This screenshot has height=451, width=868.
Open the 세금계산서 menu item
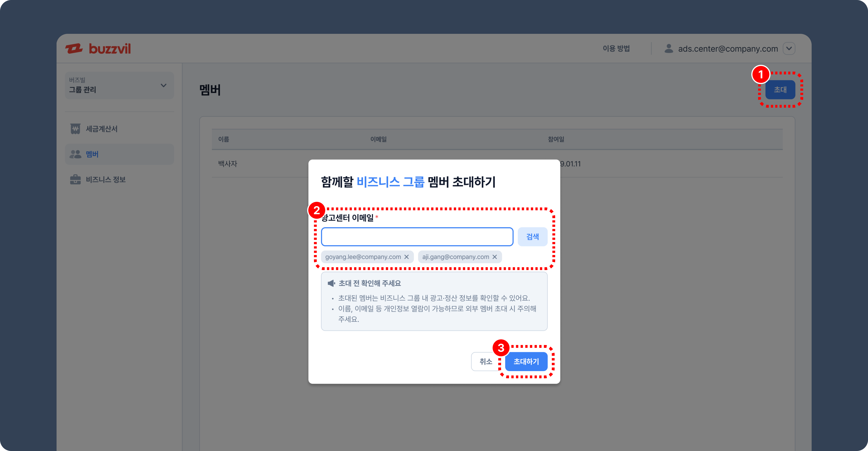tap(101, 129)
